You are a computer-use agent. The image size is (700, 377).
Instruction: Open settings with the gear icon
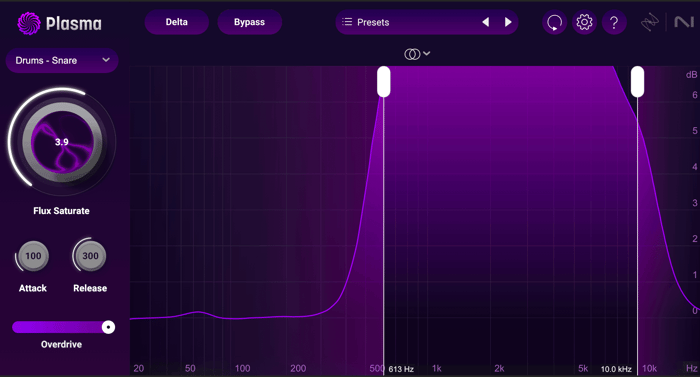coord(584,22)
